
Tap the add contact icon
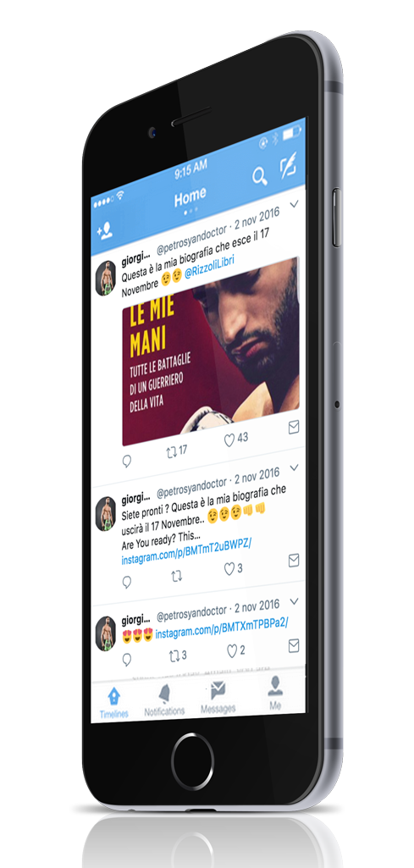pyautogui.click(x=104, y=230)
